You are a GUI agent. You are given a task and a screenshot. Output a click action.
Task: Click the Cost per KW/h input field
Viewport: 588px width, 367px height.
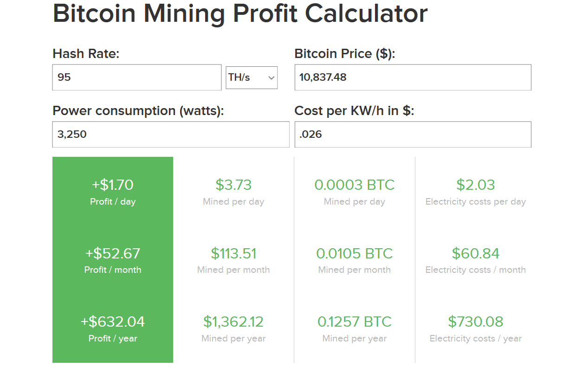tap(412, 134)
